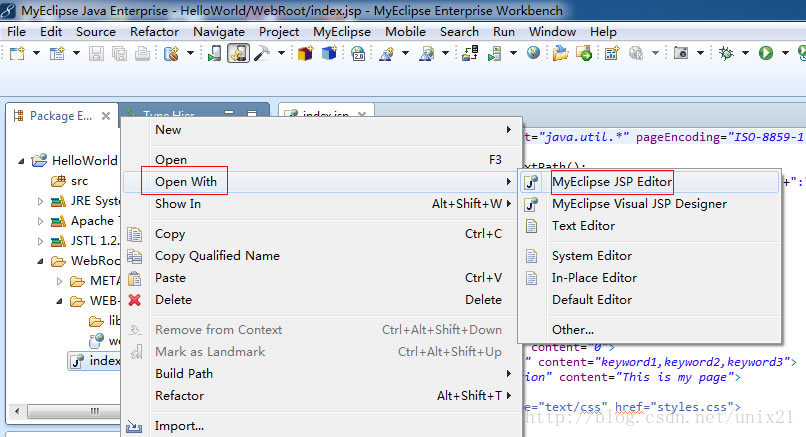Click the globe web browser icon
This screenshot has width=806, height=437.
[534, 52]
